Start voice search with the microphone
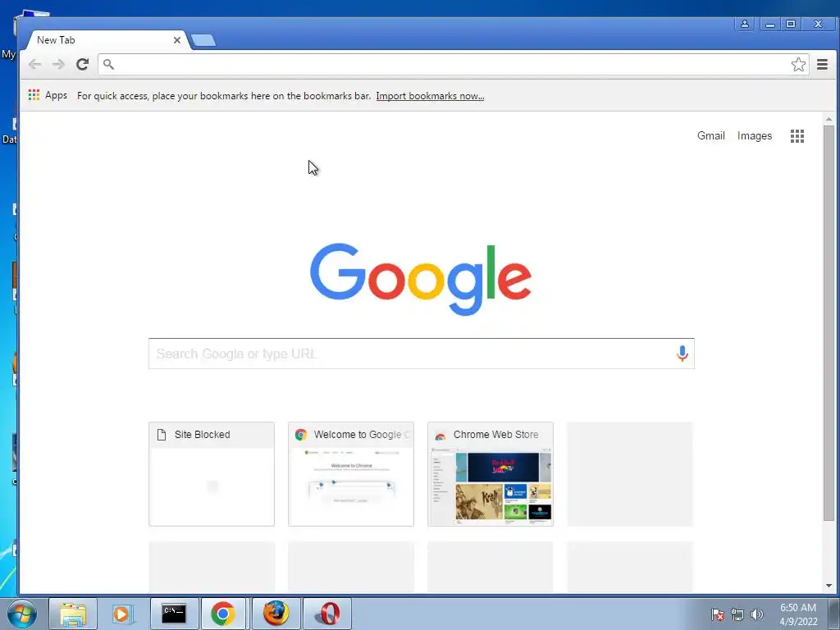The image size is (840, 630). coord(682,354)
